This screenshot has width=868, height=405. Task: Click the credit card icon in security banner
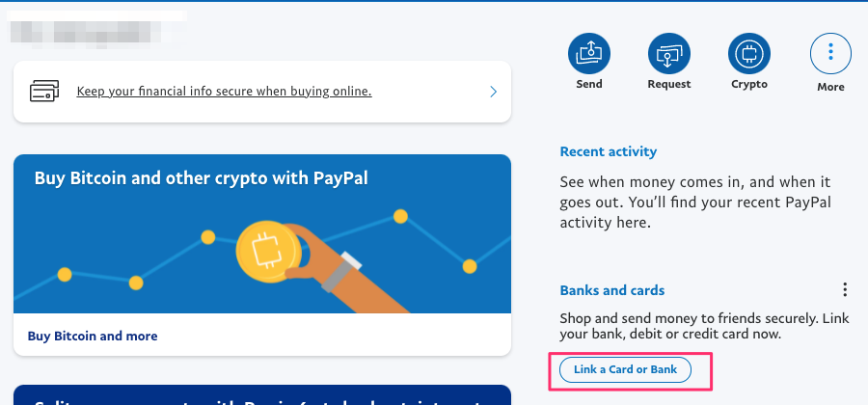click(x=44, y=92)
